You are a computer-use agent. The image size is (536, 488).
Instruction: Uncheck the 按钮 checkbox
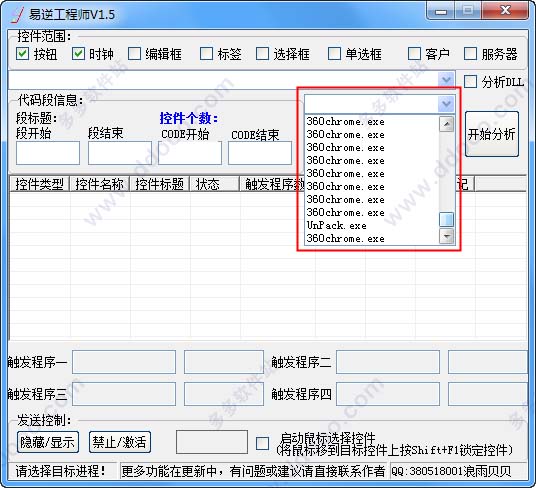(x=23, y=54)
